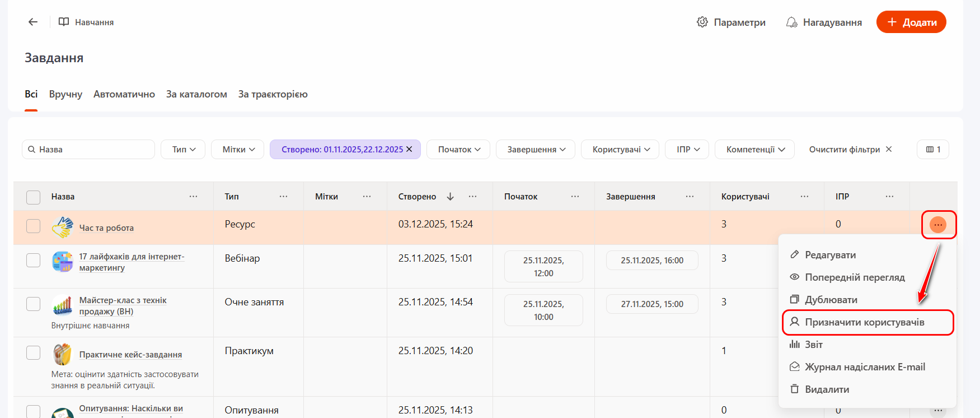Click Очистити фільтри to reset filters
This screenshot has width=980, height=418.
[850, 150]
